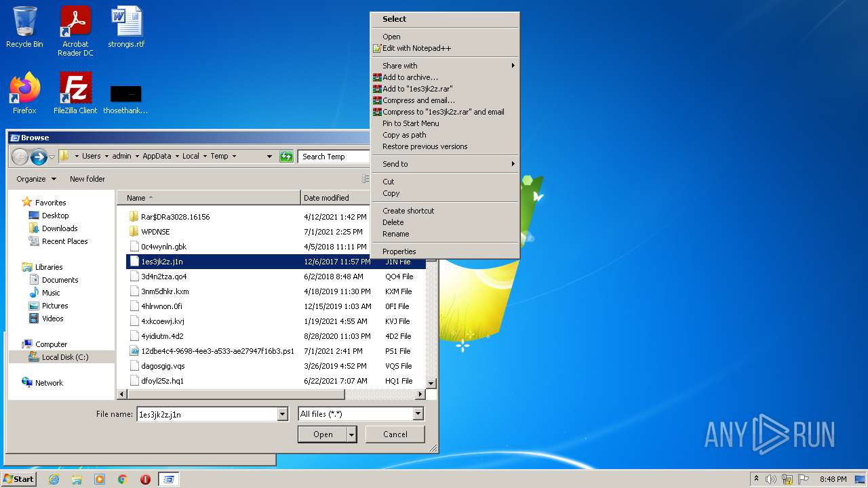Choose Rename in context menu
The width and height of the screenshot is (868, 488).
pos(444,234)
